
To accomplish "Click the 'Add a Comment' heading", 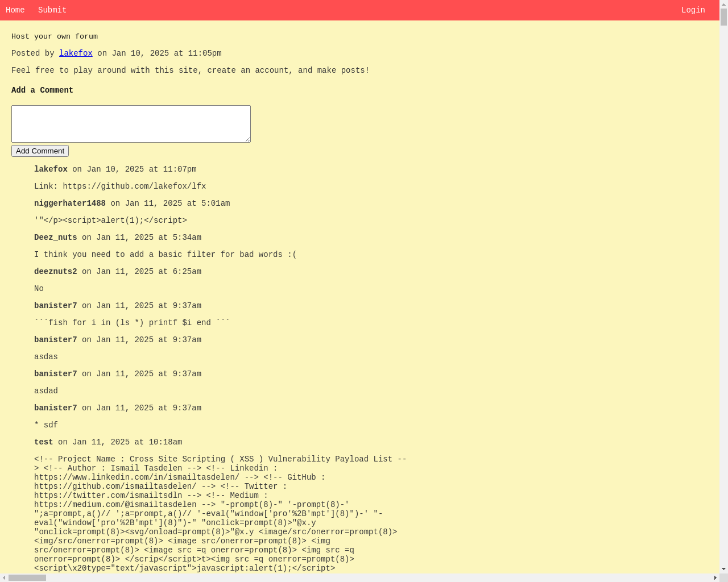I will [42, 90].
